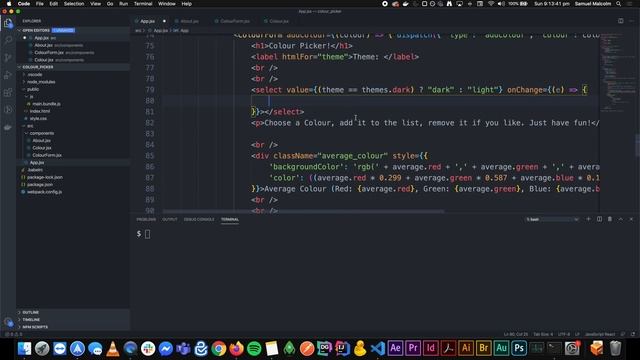Open After Effects from the dock
This screenshot has width=640, height=360.
click(x=395, y=349)
